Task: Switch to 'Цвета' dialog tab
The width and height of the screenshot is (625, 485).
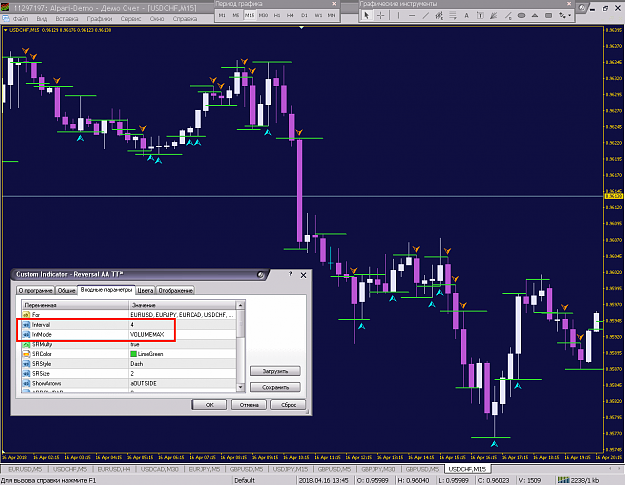Action: 145,291
